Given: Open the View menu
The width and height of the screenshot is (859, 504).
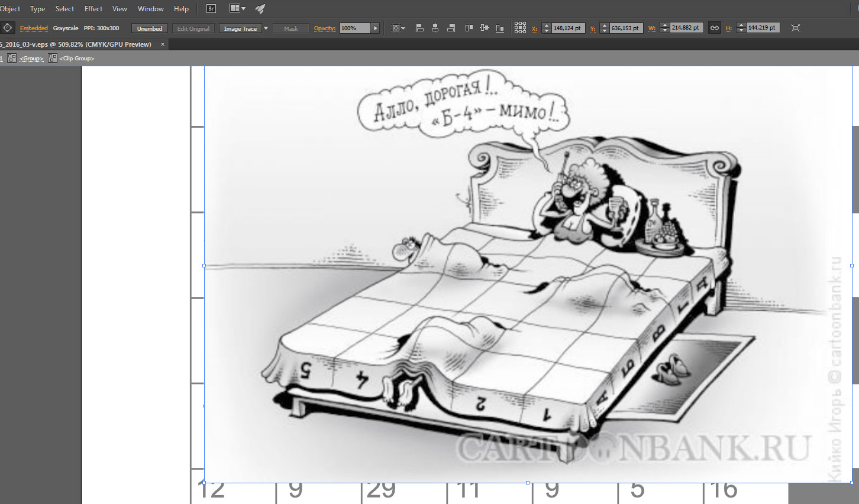Looking at the screenshot, I should (120, 9).
